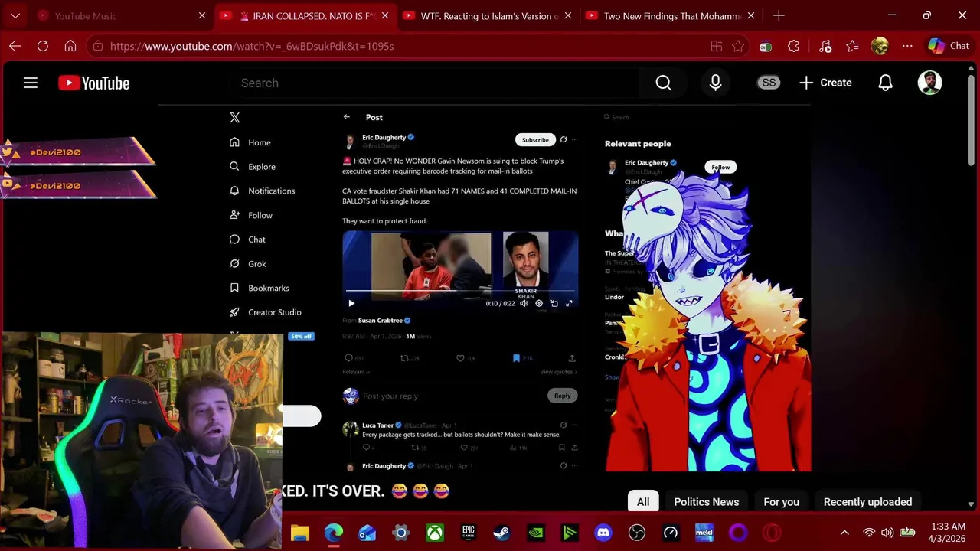Open the favorites list icon in the toolbar
This screenshot has width=980, height=551.
click(x=853, y=46)
